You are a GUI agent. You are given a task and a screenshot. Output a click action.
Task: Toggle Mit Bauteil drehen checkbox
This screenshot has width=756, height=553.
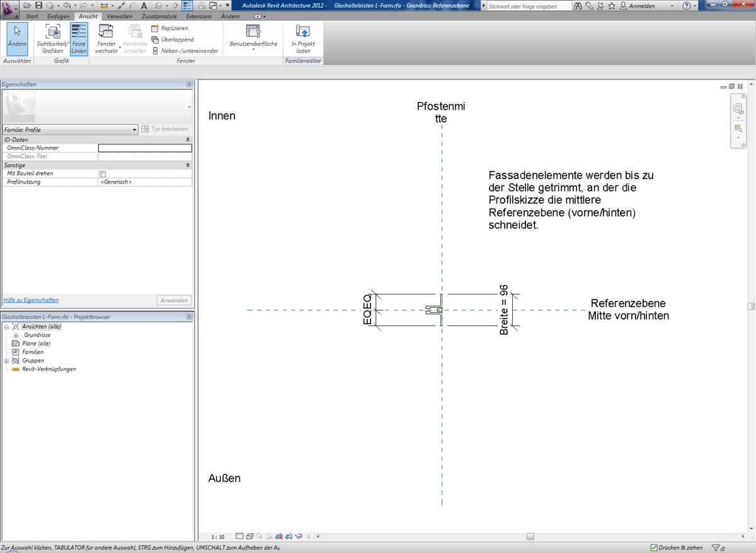coord(103,173)
